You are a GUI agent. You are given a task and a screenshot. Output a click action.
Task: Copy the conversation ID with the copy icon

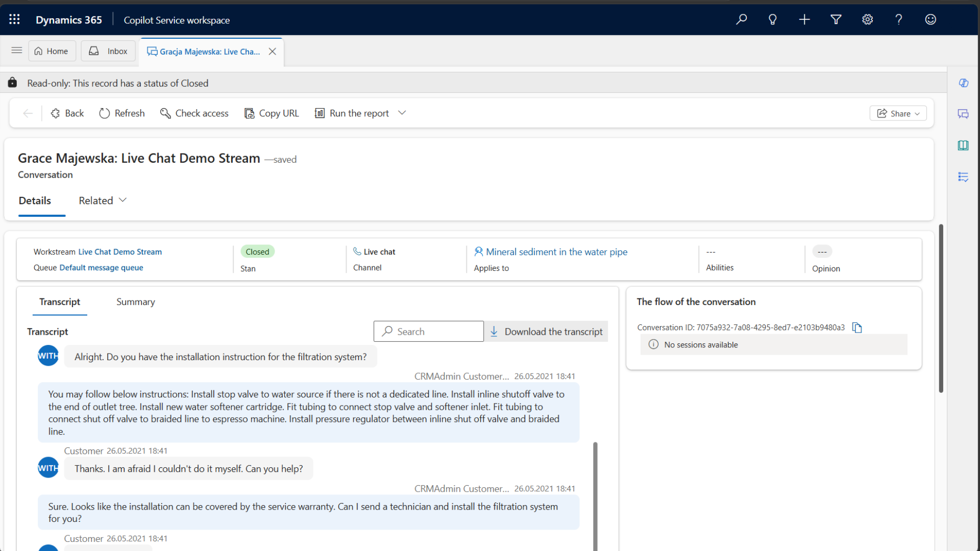[x=857, y=328]
